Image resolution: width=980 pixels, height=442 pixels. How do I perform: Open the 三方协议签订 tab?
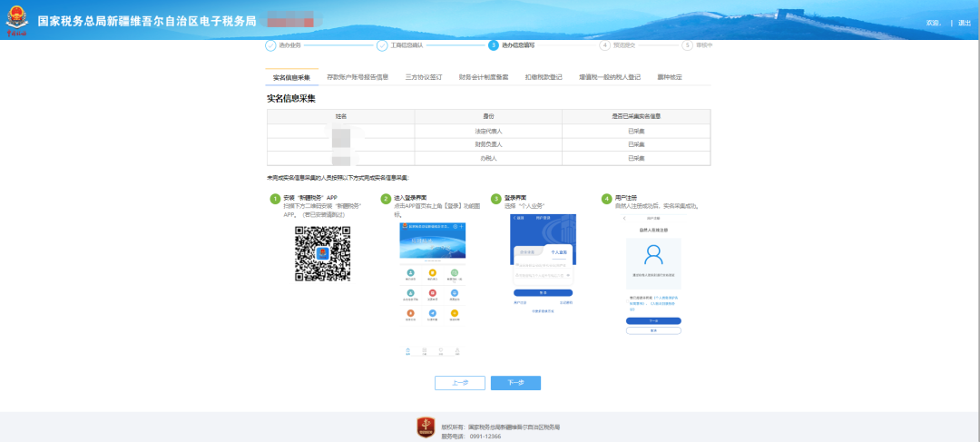(424, 77)
